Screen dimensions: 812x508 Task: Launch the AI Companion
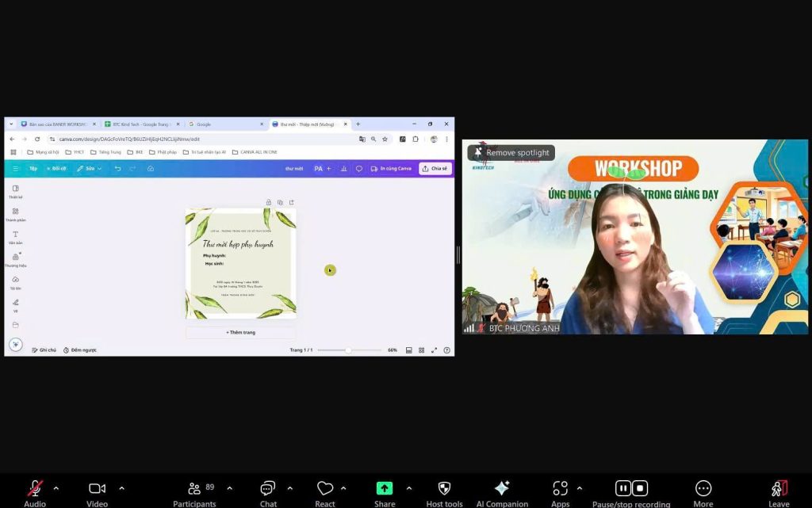point(501,489)
